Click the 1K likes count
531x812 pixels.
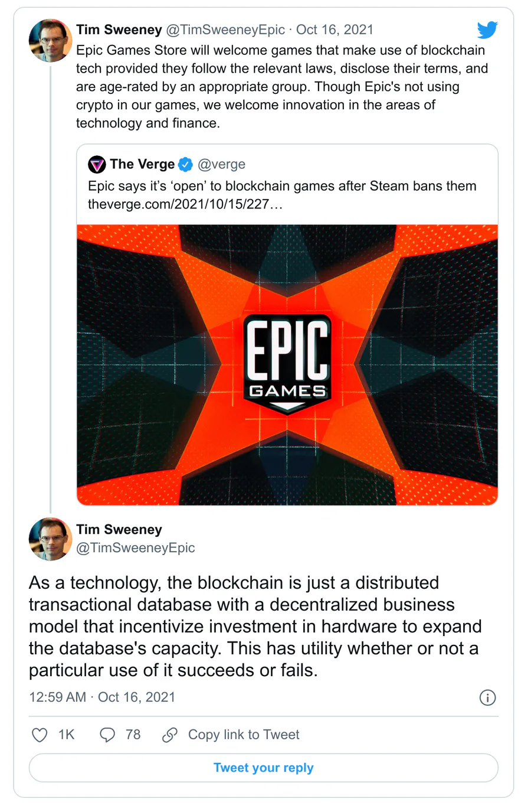[66, 735]
